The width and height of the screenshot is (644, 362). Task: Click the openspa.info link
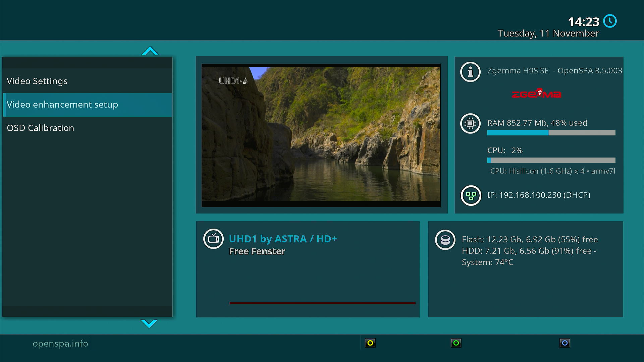(60, 344)
